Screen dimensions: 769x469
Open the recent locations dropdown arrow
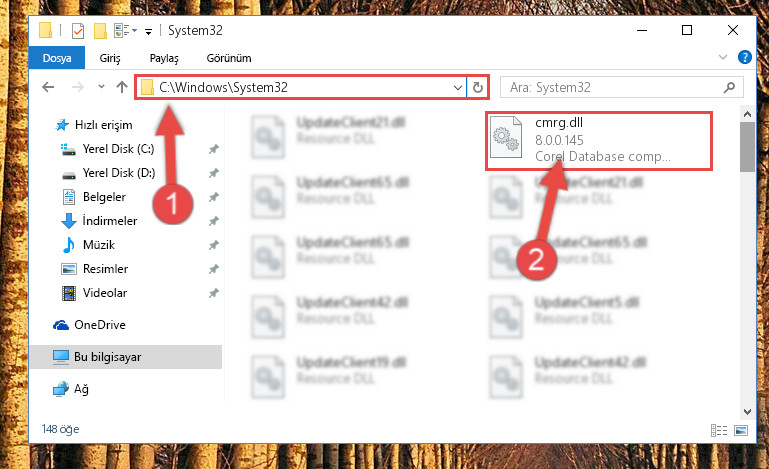coord(101,87)
